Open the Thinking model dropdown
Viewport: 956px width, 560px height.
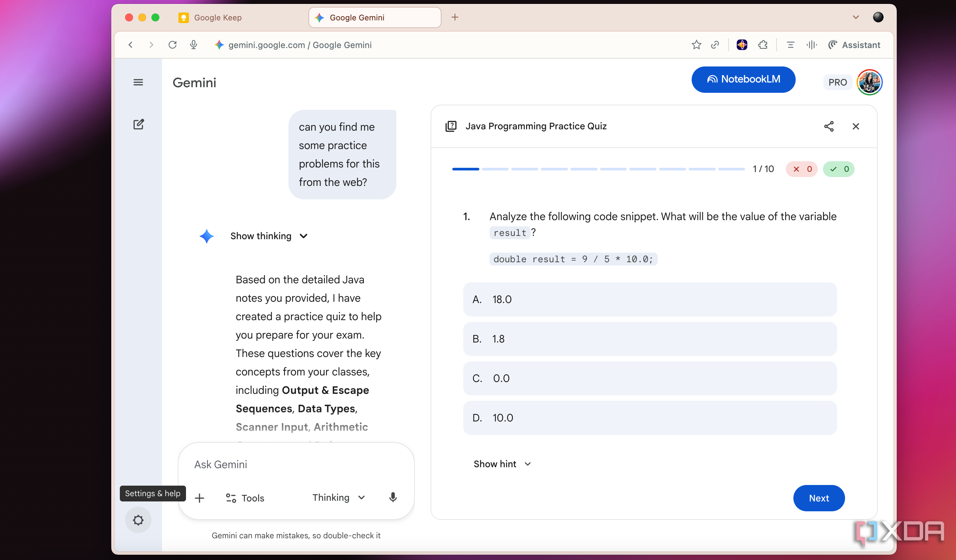point(338,497)
